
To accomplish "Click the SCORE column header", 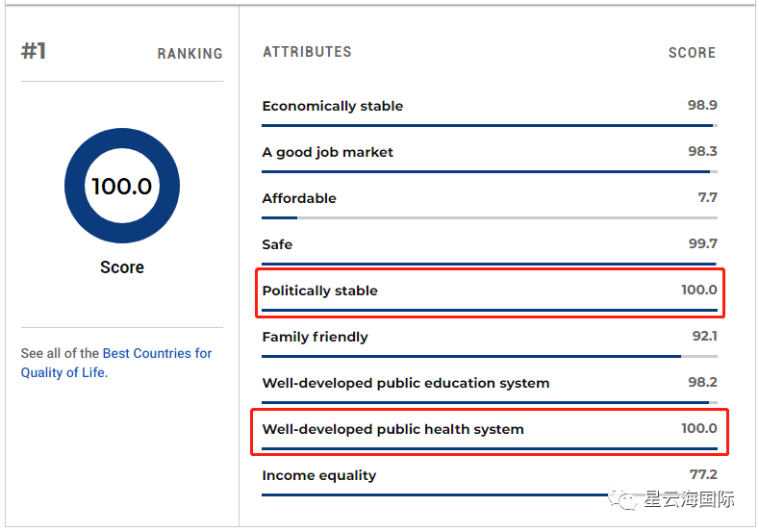I will pos(692,53).
